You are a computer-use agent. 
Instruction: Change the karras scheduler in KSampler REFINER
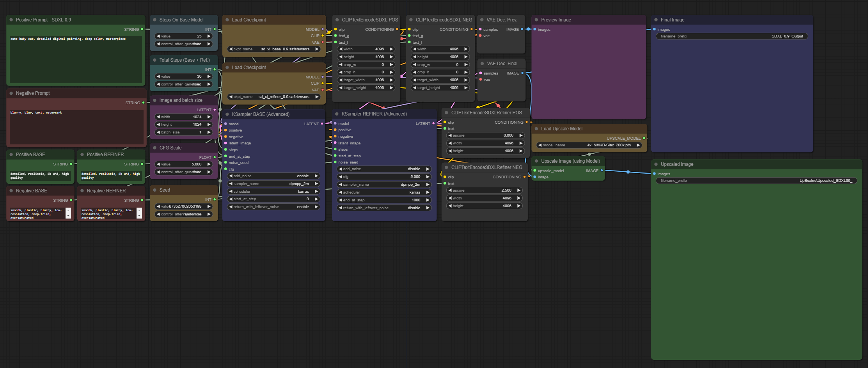383,192
